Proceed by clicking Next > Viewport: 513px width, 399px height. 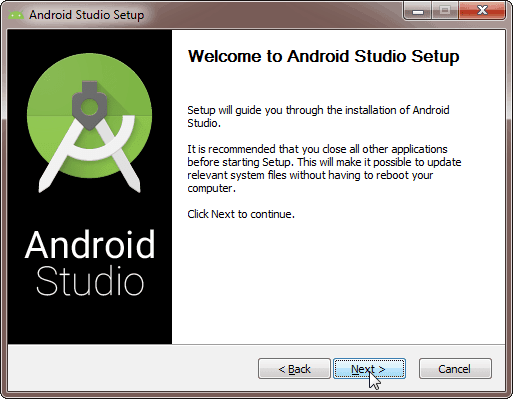(369, 369)
